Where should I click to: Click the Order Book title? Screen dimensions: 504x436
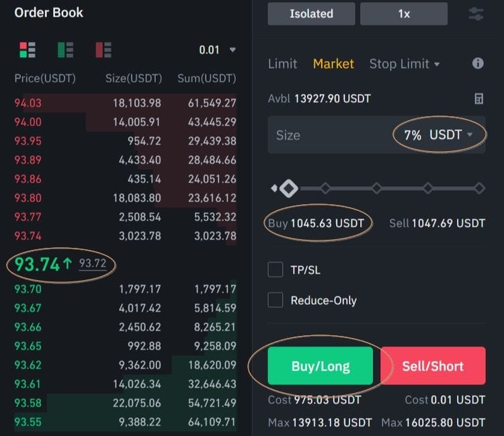48,13
